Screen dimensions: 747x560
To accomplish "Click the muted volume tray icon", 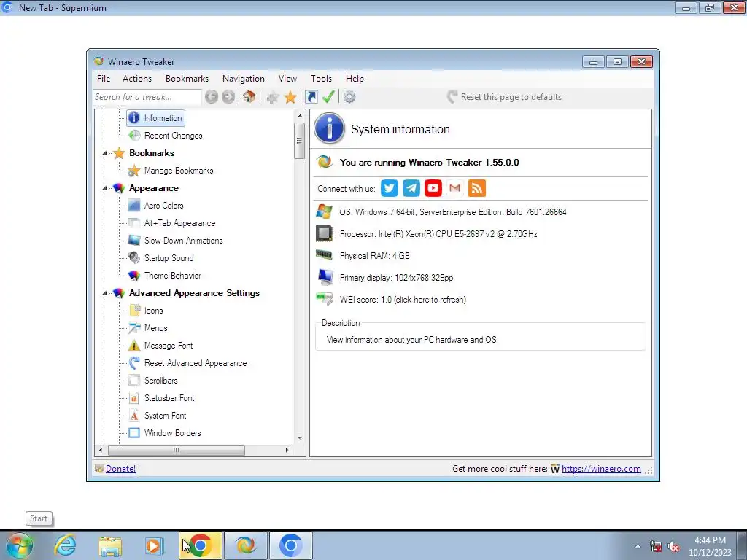I will coord(673,546).
